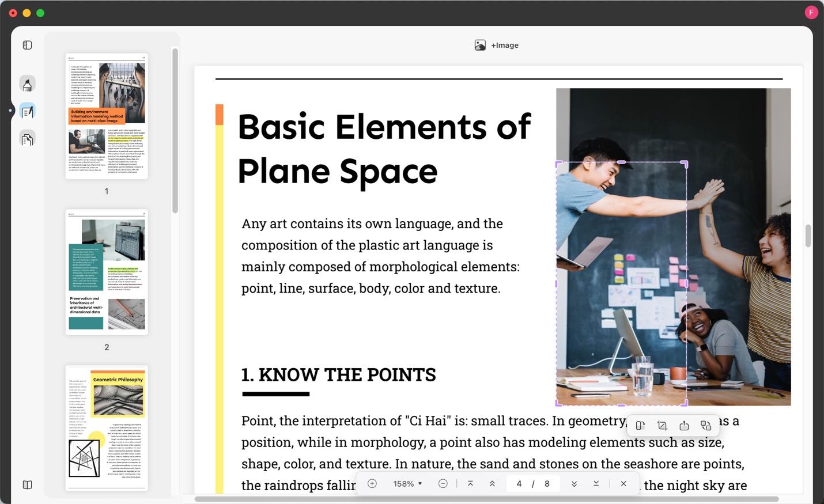This screenshot has width=824, height=504.
Task: Click the '1. KNOW THE POINTS' heading
Action: click(x=339, y=374)
